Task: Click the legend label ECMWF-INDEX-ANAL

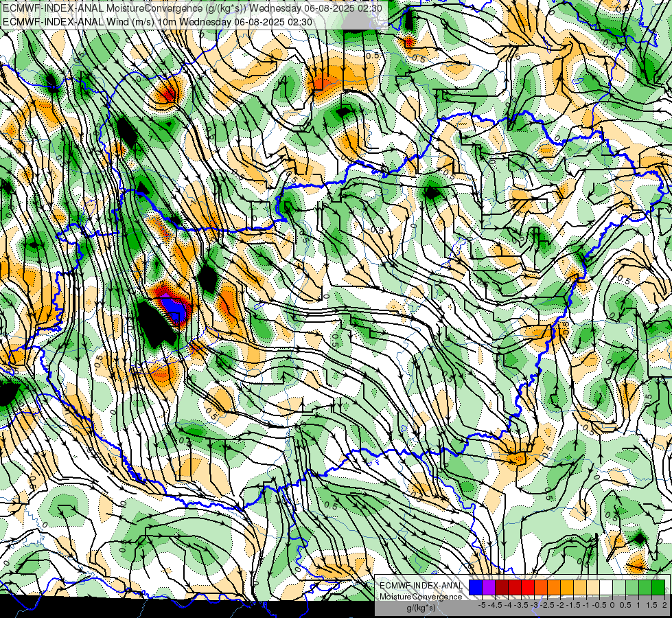Action: tap(421, 586)
